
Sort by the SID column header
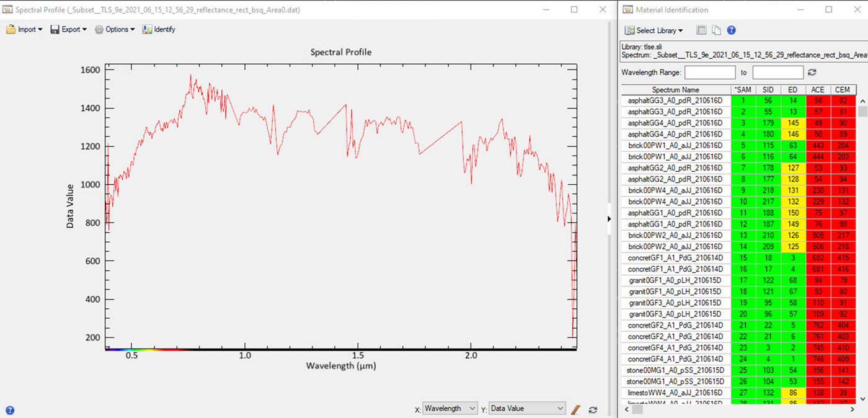768,90
